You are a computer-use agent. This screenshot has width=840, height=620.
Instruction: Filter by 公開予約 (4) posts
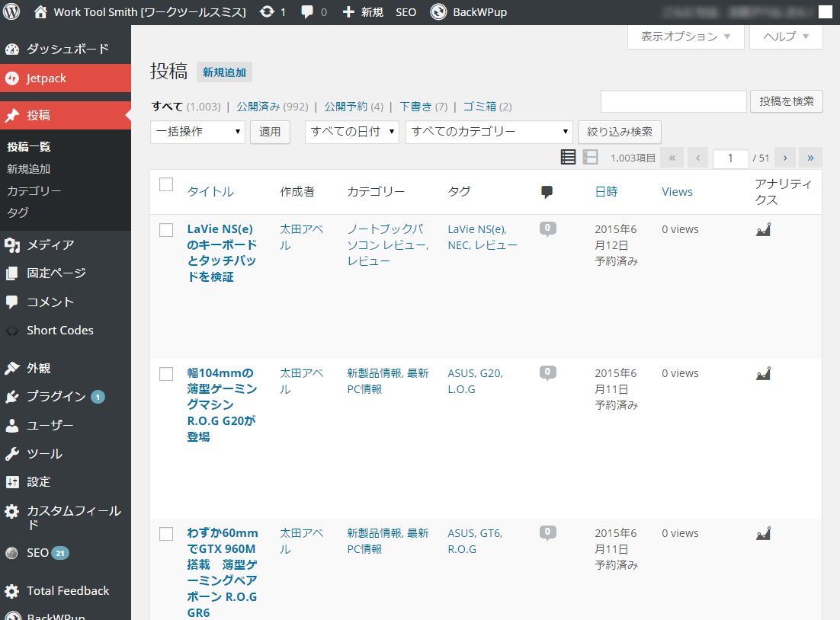pos(354,107)
